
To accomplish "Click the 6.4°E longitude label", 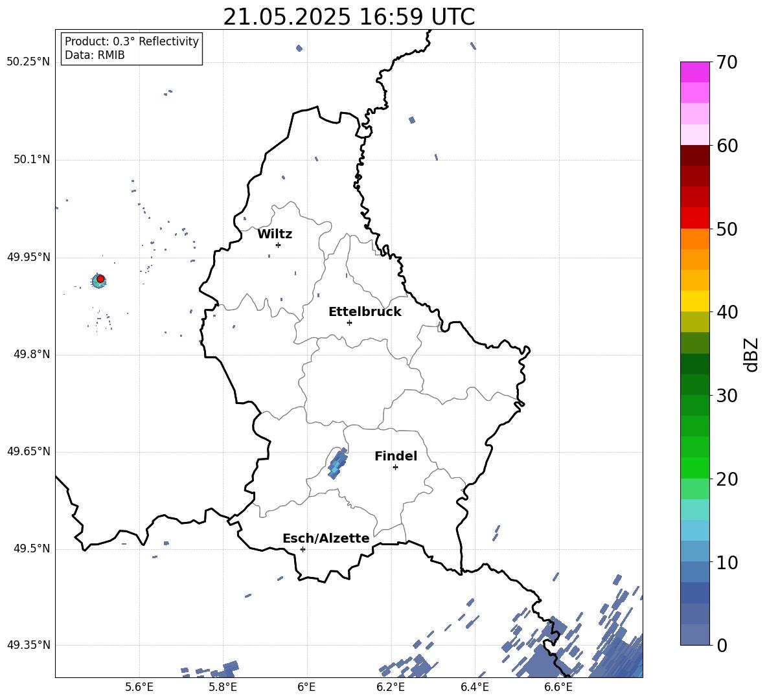I will [x=474, y=687].
